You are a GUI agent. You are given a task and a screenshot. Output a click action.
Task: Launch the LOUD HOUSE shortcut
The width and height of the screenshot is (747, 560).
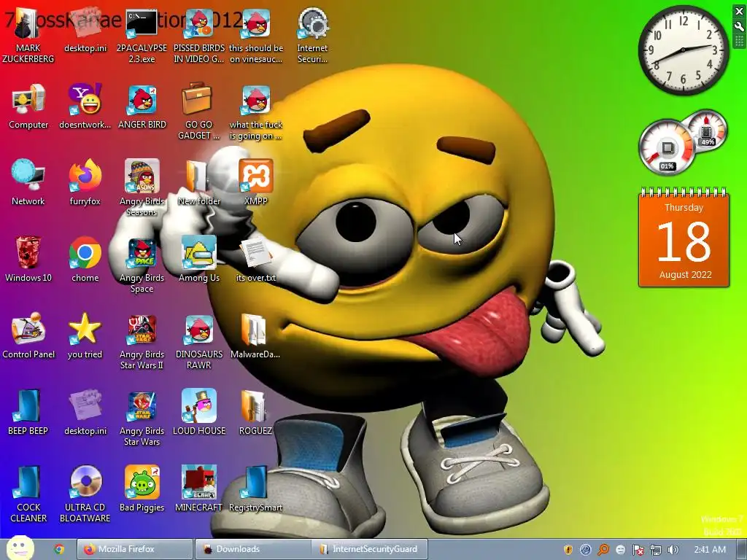[198, 413]
